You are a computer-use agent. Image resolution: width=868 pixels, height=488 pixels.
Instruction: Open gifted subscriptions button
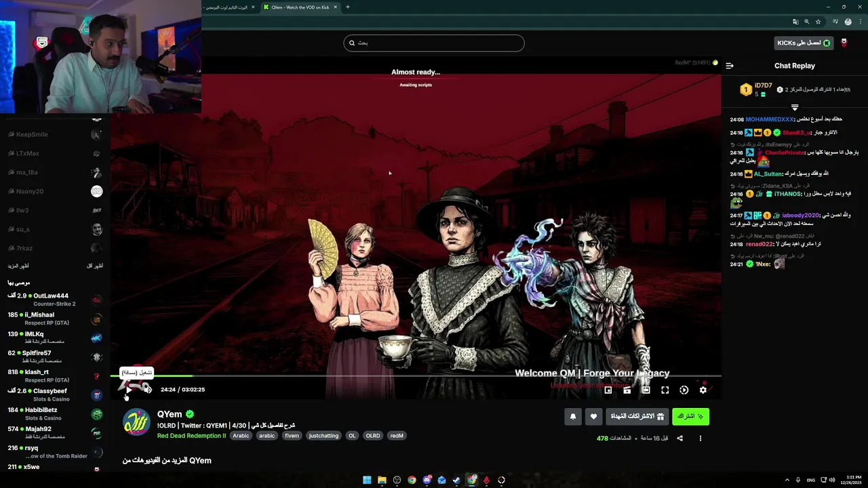point(637,416)
